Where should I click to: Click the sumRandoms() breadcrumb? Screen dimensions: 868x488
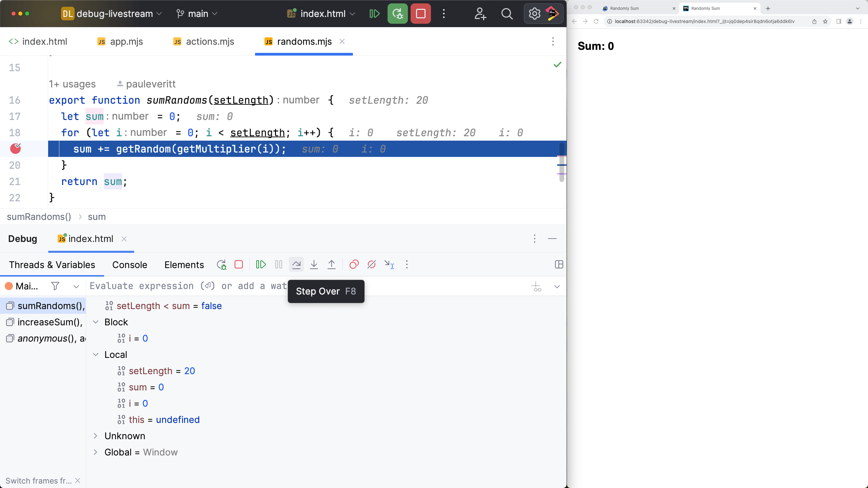point(39,217)
